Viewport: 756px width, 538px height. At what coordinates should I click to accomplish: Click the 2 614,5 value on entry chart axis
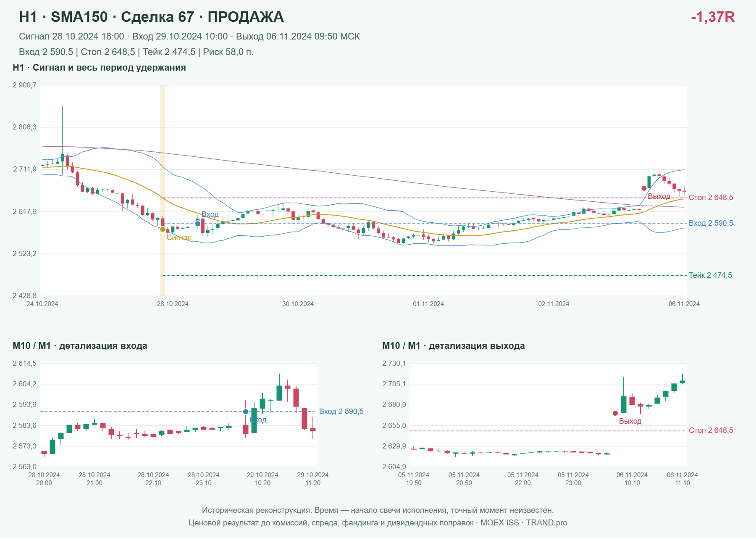pyautogui.click(x=24, y=364)
